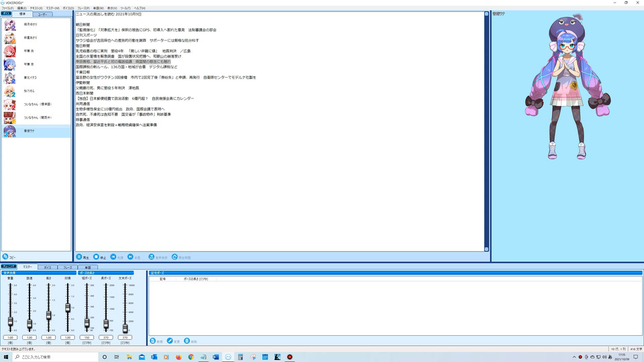Open ツール(T) menu
This screenshot has width=644, height=362.
(x=125, y=8)
